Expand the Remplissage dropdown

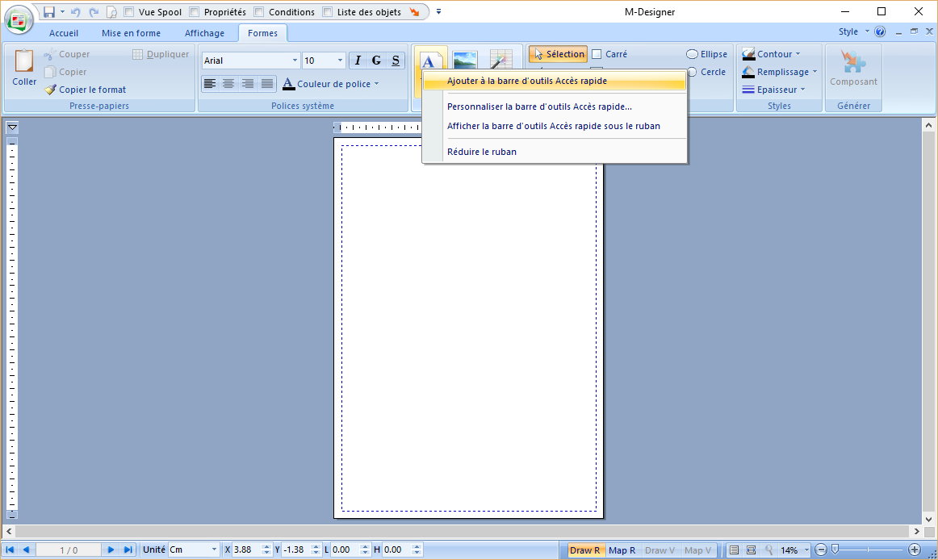point(779,72)
